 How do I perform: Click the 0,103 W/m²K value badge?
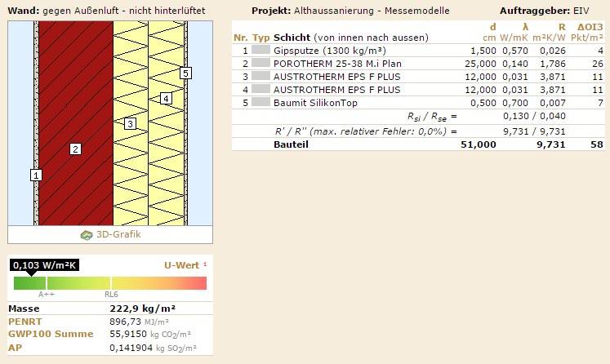pyautogui.click(x=45, y=265)
